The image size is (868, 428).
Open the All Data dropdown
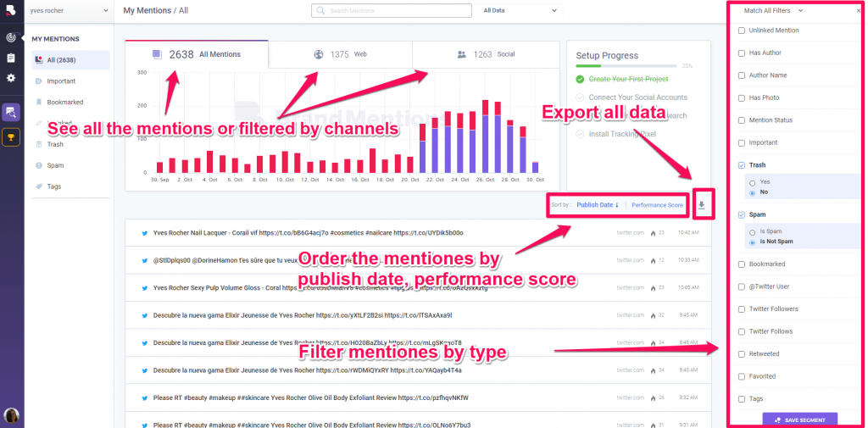(520, 10)
